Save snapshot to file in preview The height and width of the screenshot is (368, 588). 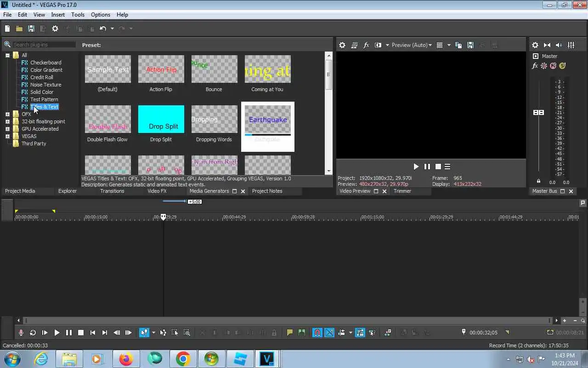click(470, 45)
